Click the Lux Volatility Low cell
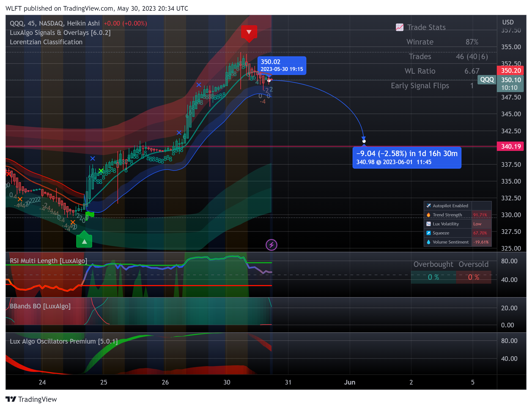This screenshot has width=532, height=409. click(481, 224)
